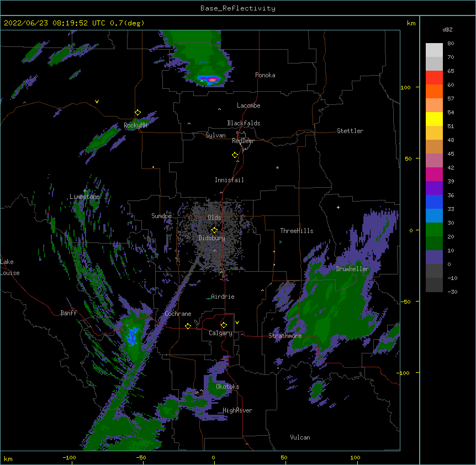This screenshot has width=476, height=465.
Task: Click the Innisfail label
Action: tap(229, 180)
